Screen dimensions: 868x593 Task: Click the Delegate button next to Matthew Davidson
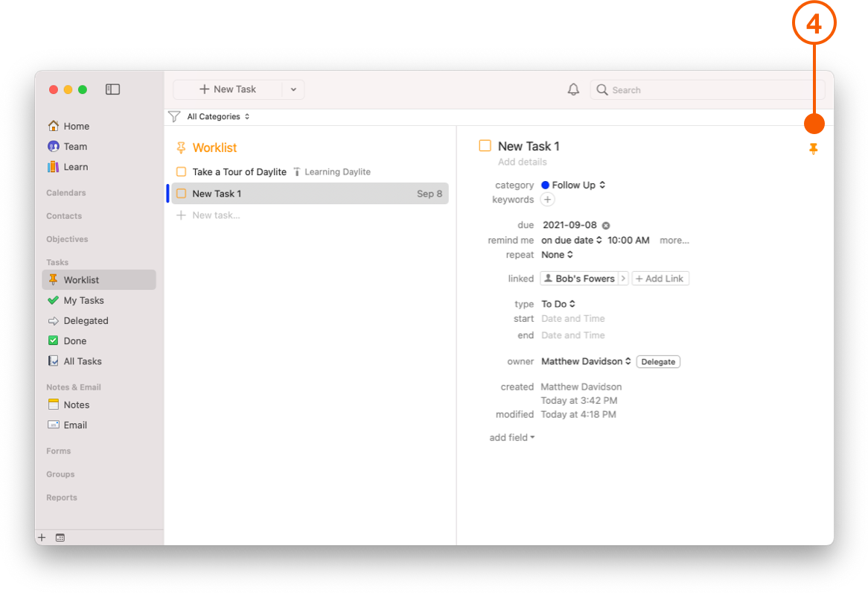pos(658,361)
